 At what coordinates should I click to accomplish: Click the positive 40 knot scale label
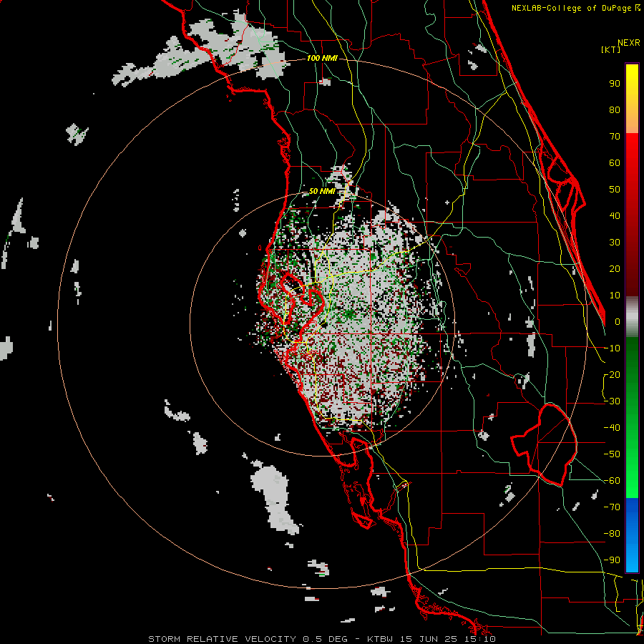pyautogui.click(x=615, y=216)
